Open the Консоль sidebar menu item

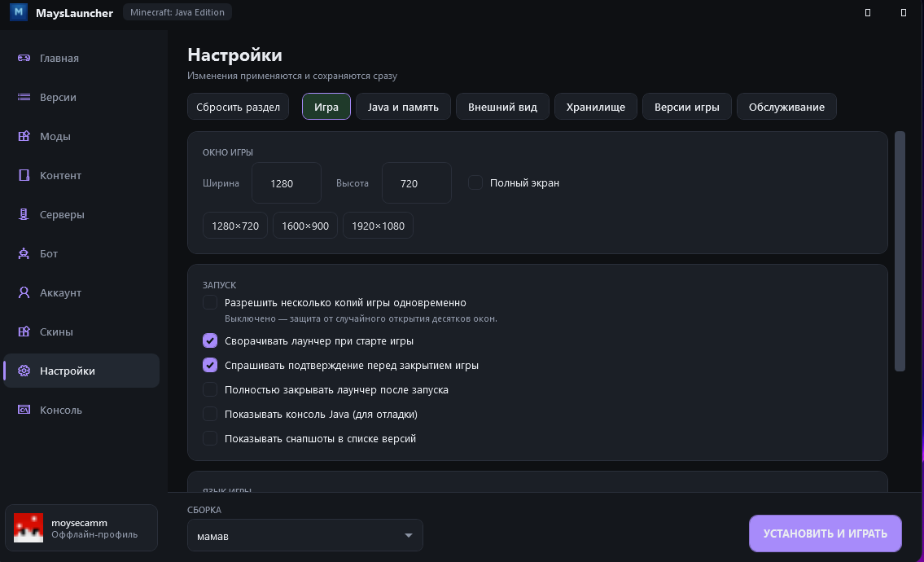[81, 410]
